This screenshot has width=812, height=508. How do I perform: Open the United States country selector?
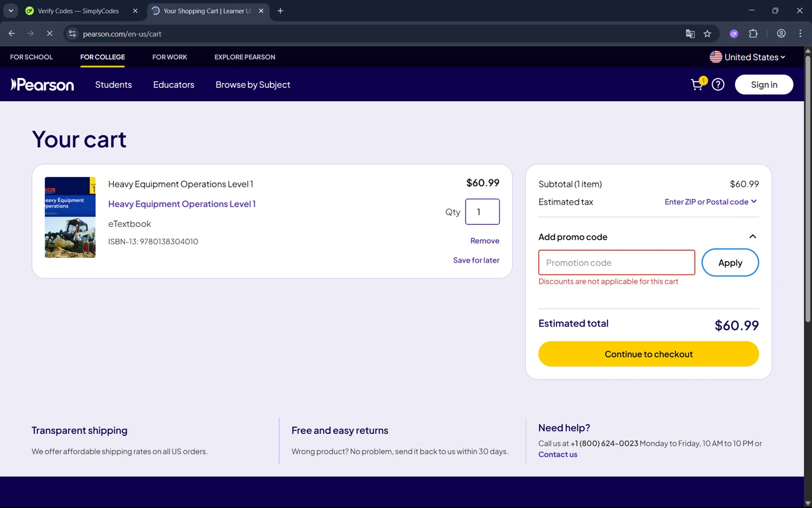coord(748,57)
